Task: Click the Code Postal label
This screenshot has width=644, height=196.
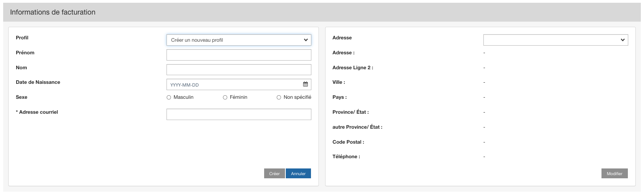Action: click(348, 142)
